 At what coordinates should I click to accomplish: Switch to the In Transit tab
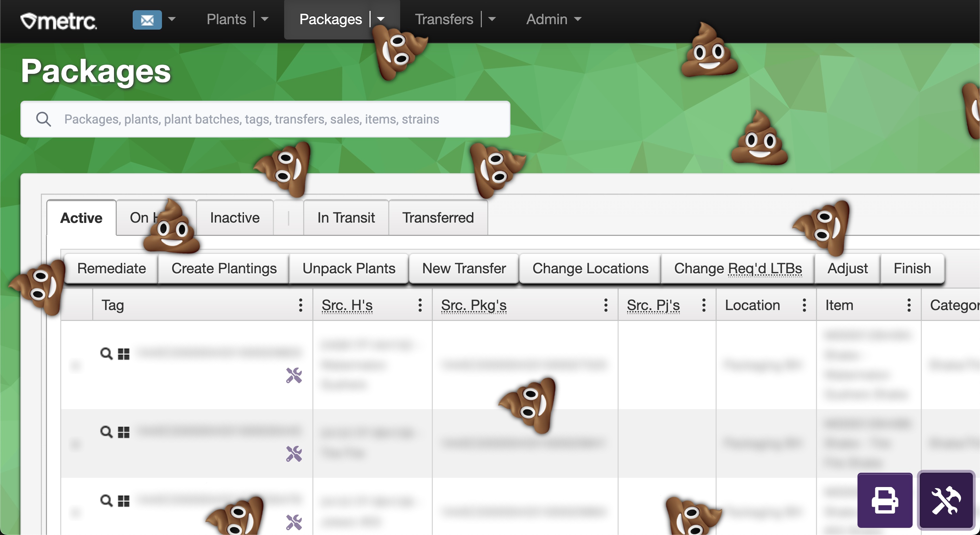(346, 218)
